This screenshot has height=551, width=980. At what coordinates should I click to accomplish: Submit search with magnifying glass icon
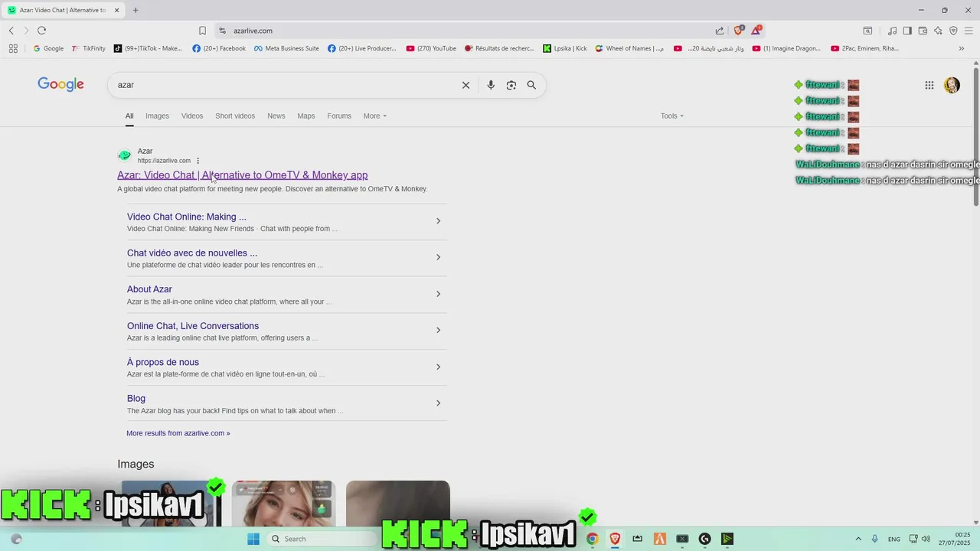pyautogui.click(x=531, y=85)
